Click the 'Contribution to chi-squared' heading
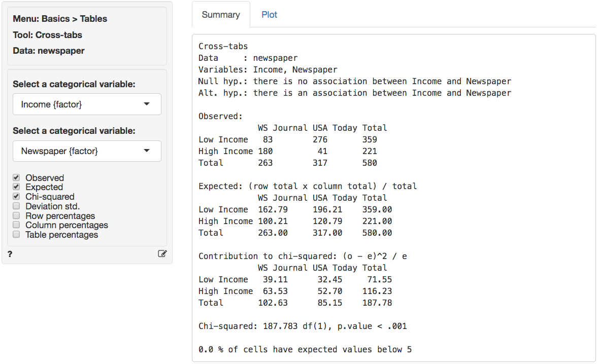 303,256
